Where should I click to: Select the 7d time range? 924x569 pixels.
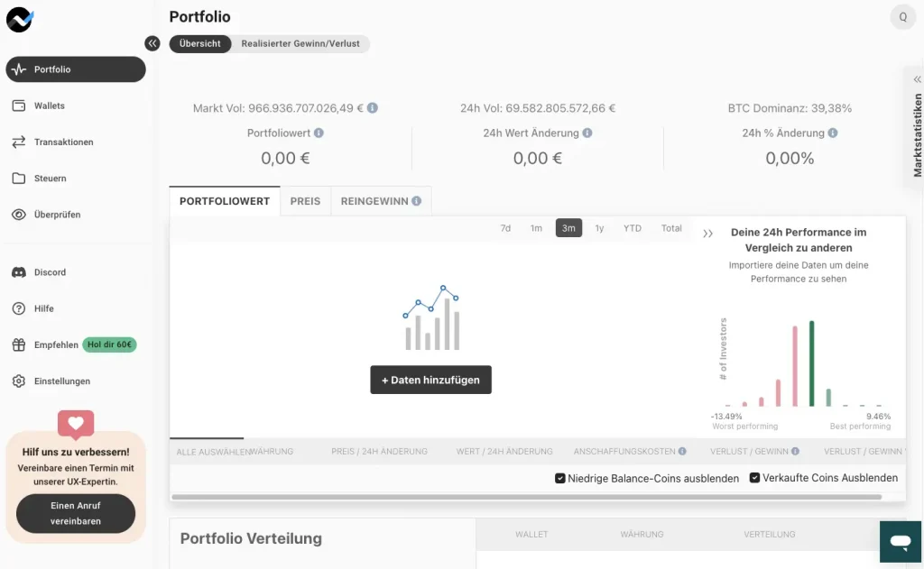pyautogui.click(x=505, y=228)
